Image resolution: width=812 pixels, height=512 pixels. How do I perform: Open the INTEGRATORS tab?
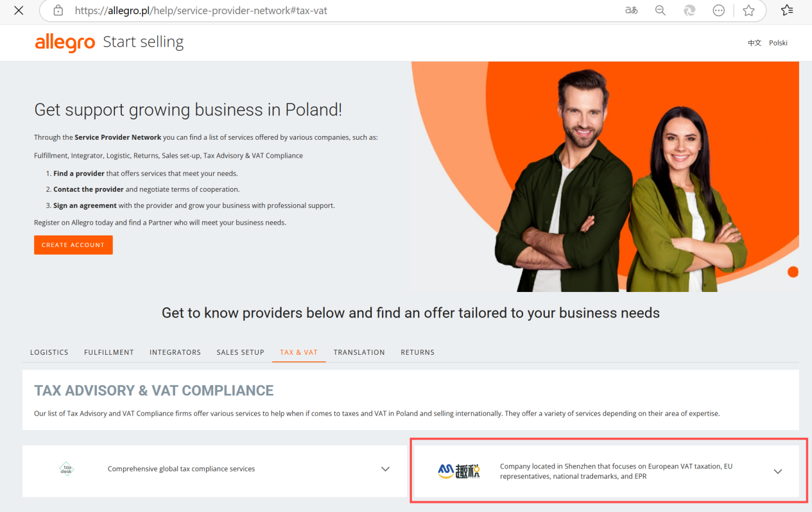175,352
